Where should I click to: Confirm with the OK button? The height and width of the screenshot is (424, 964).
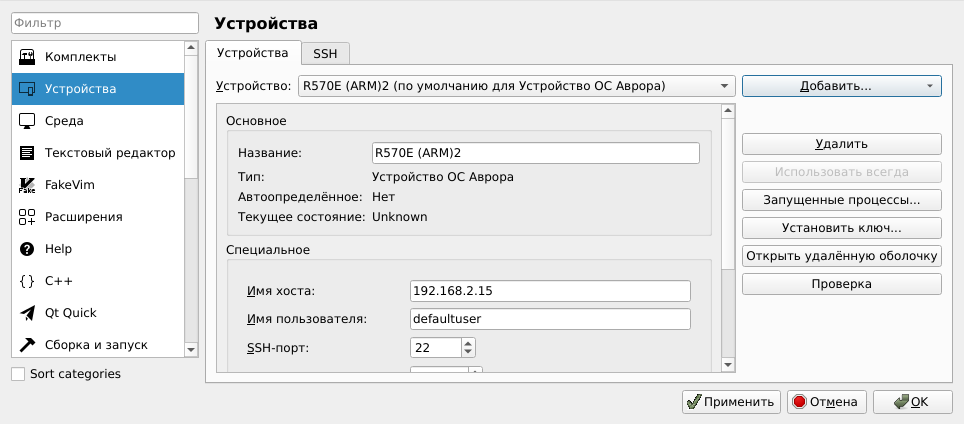click(912, 402)
